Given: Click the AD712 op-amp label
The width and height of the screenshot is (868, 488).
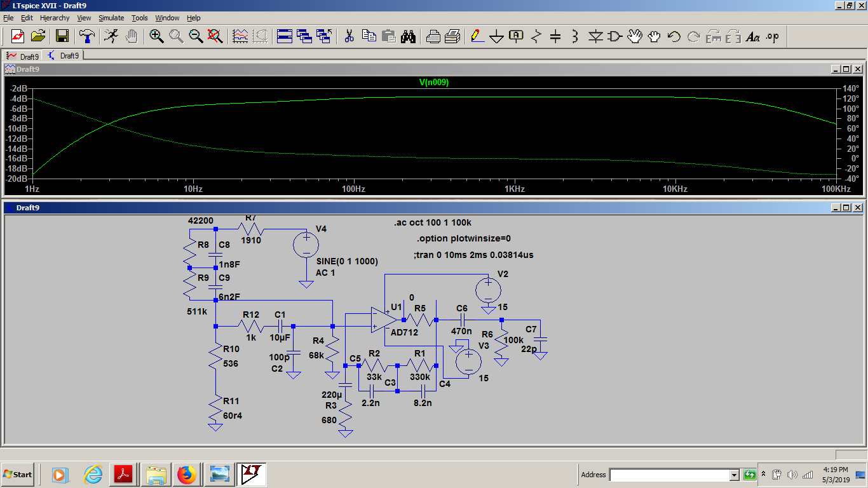Looking at the screenshot, I should pyautogui.click(x=404, y=332).
